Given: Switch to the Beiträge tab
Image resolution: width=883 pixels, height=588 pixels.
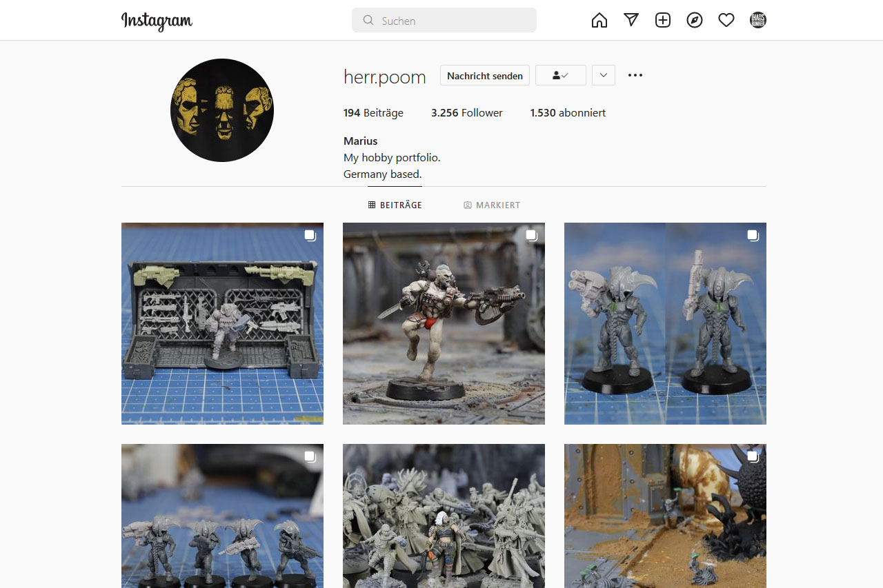Looking at the screenshot, I should [x=395, y=205].
